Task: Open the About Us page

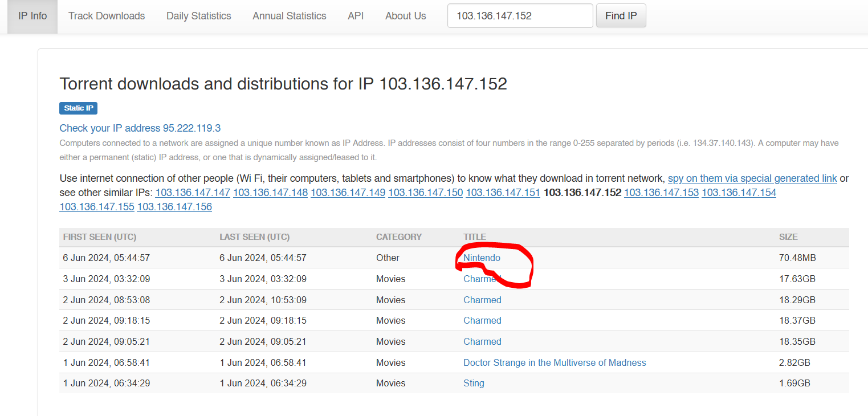Action: click(406, 16)
